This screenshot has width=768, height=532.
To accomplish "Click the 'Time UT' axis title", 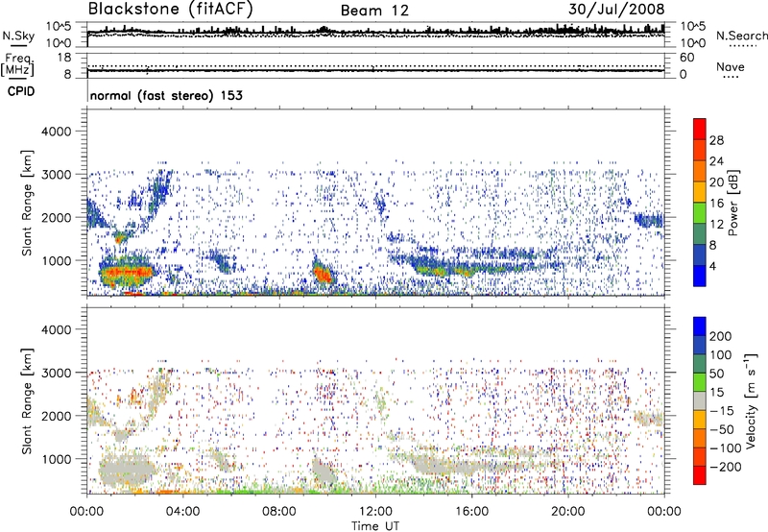I will click(x=375, y=526).
